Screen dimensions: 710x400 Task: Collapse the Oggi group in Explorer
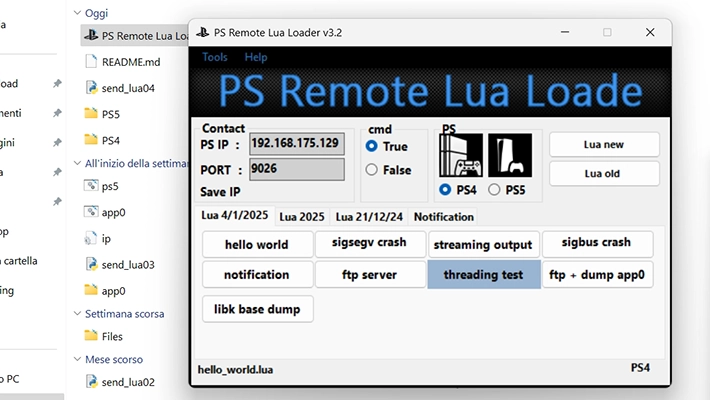point(77,13)
